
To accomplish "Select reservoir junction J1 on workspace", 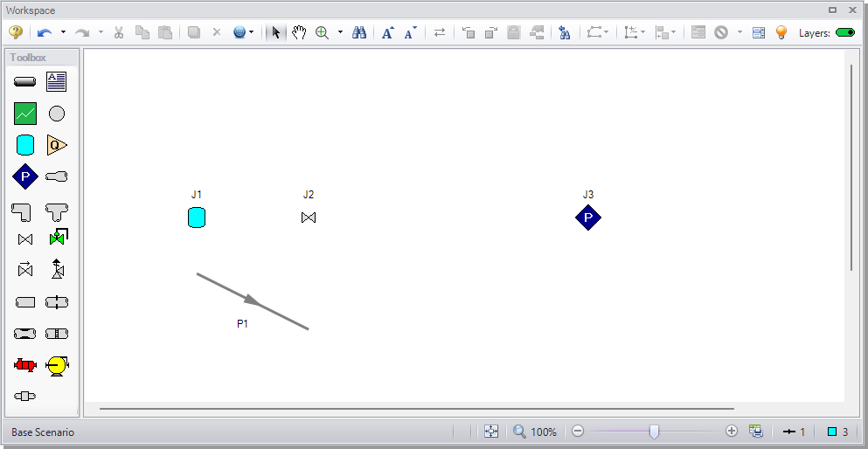I will 197,218.
